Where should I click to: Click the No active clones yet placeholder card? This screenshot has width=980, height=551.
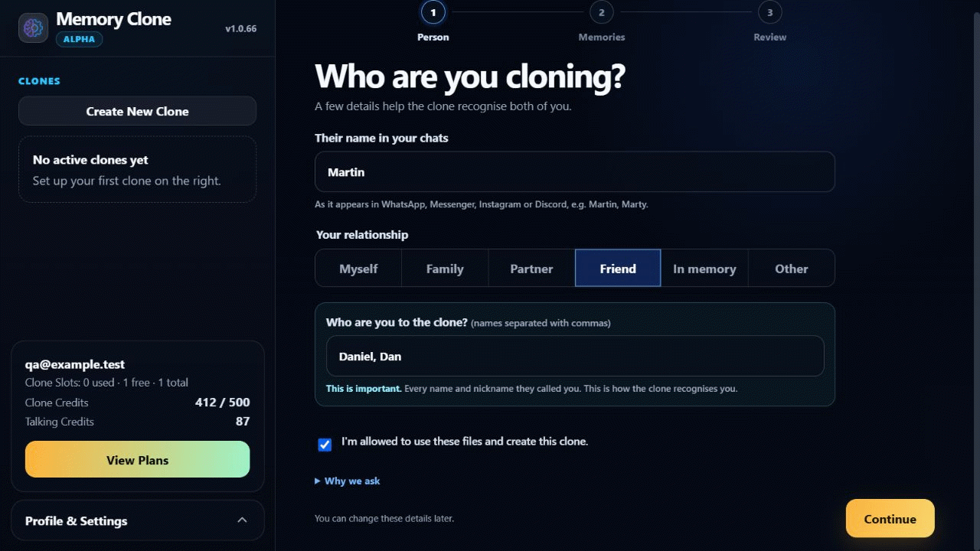(137, 170)
